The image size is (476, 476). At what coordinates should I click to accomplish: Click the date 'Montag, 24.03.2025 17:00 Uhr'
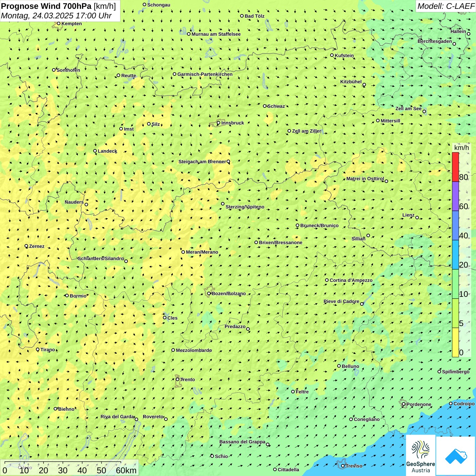click(x=56, y=16)
